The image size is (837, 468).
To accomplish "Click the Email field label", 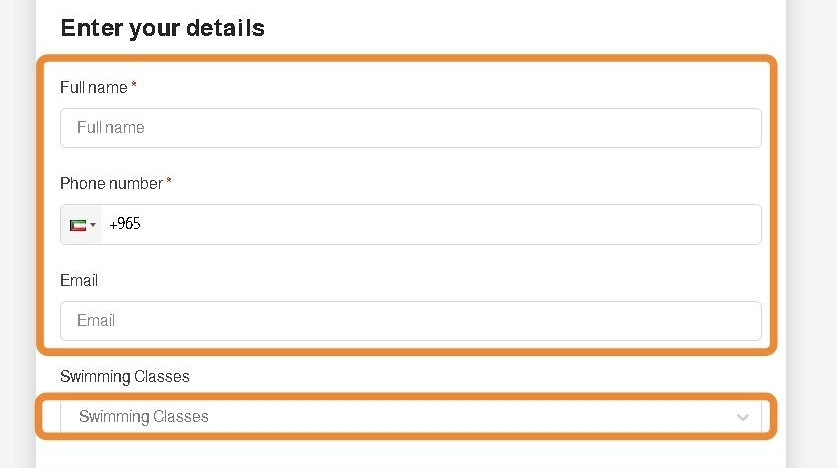I will click(79, 281).
